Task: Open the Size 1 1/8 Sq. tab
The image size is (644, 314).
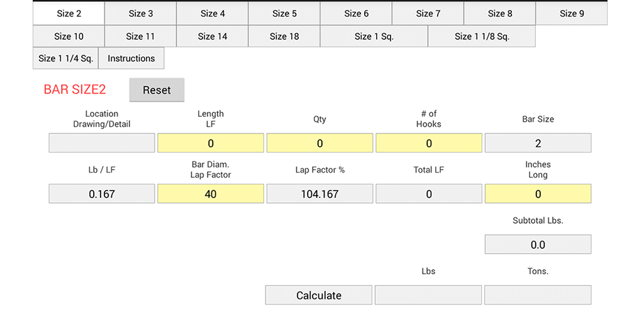Action: 482,36
